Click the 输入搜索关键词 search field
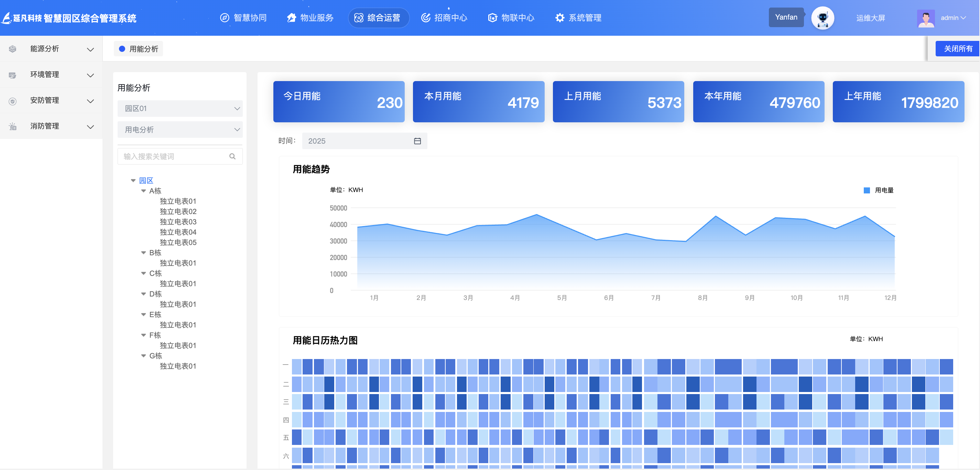Screen dimensions: 980x470 coord(180,156)
